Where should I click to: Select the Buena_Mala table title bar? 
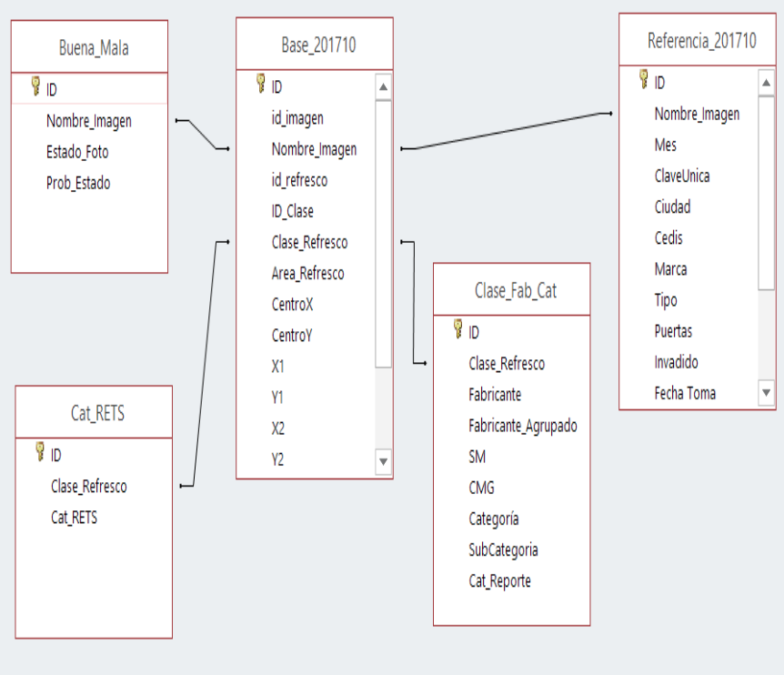(x=89, y=47)
